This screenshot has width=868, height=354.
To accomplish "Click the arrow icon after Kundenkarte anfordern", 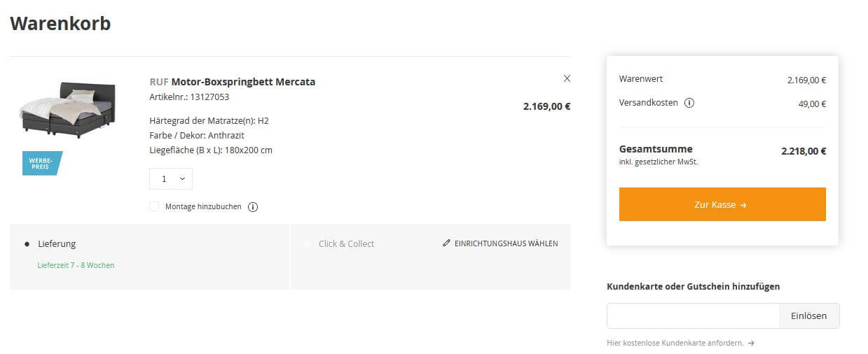I will coord(751,344).
